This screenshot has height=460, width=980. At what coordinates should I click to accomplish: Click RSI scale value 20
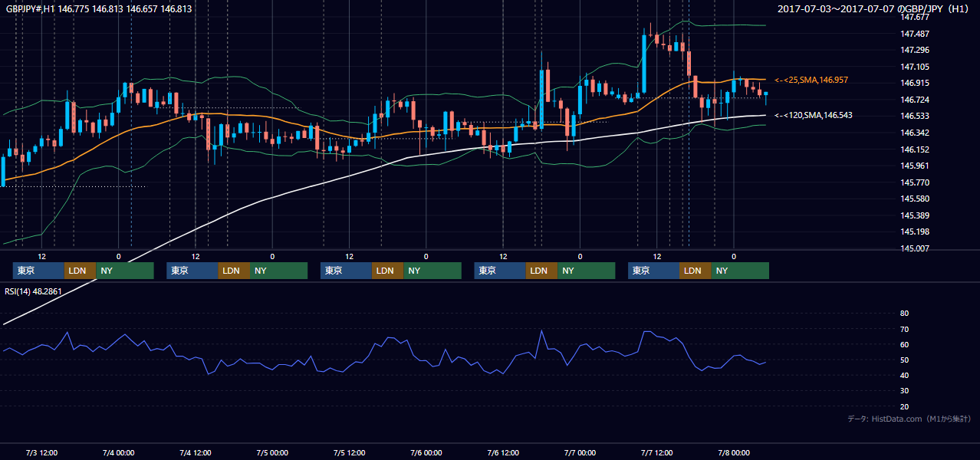[x=904, y=406]
